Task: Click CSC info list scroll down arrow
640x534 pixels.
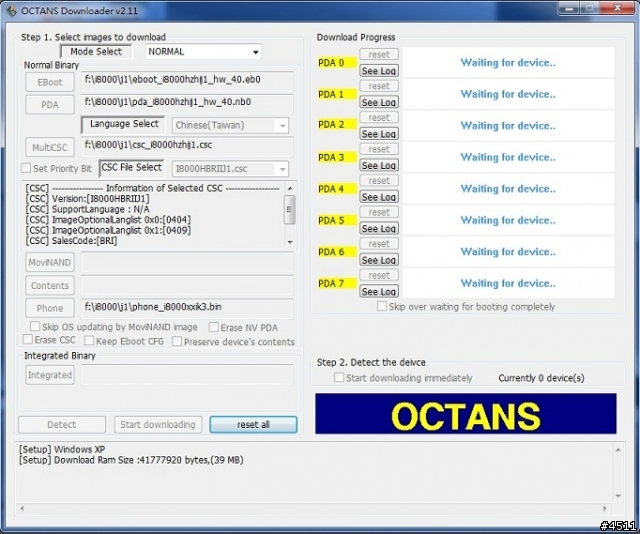Action: pos(290,242)
